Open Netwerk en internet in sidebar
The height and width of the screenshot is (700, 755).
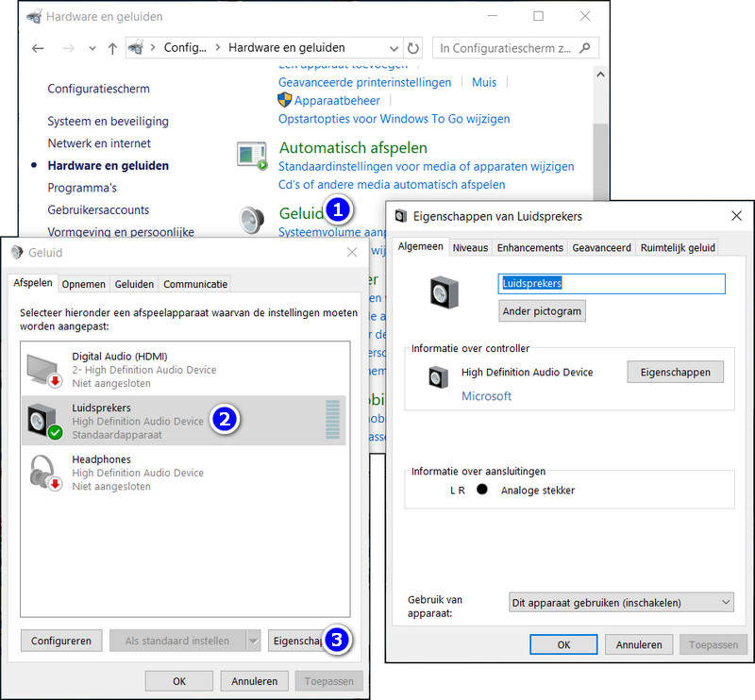(x=99, y=143)
